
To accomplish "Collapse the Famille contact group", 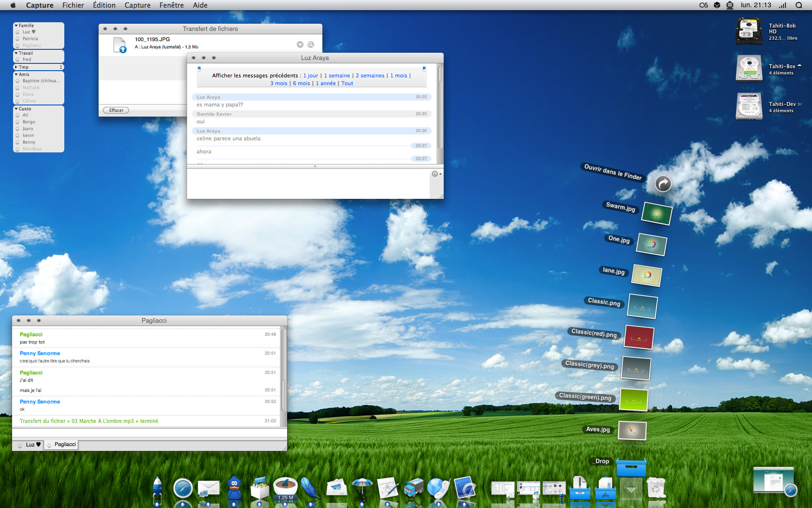I will pos(16,26).
